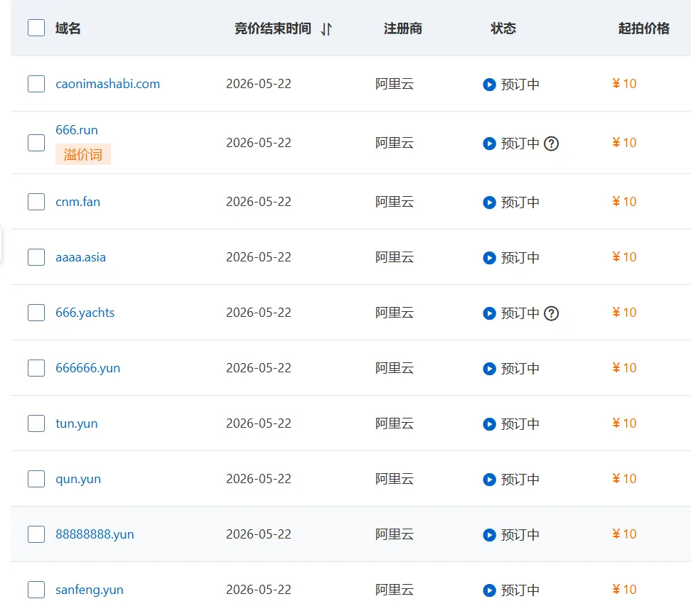Click the sort icon beside 竞价结束时间
This screenshot has width=691, height=616.
(326, 29)
